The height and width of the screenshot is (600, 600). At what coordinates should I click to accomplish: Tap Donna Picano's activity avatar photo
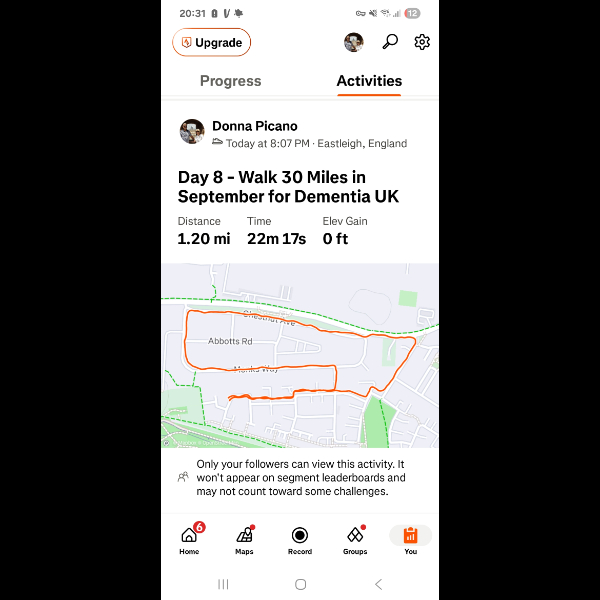tap(192, 132)
